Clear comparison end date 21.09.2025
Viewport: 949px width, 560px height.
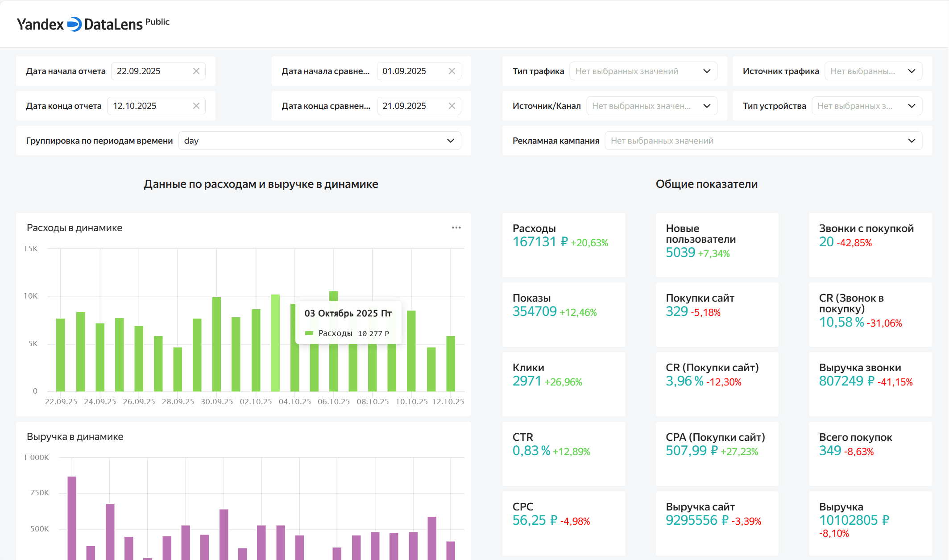[x=452, y=106]
